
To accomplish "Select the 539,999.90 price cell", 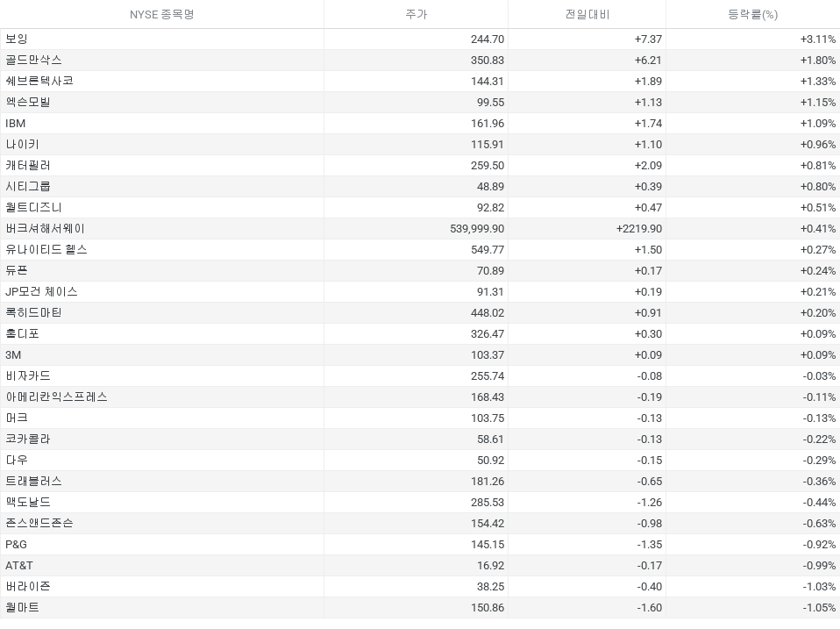I will [x=473, y=228].
